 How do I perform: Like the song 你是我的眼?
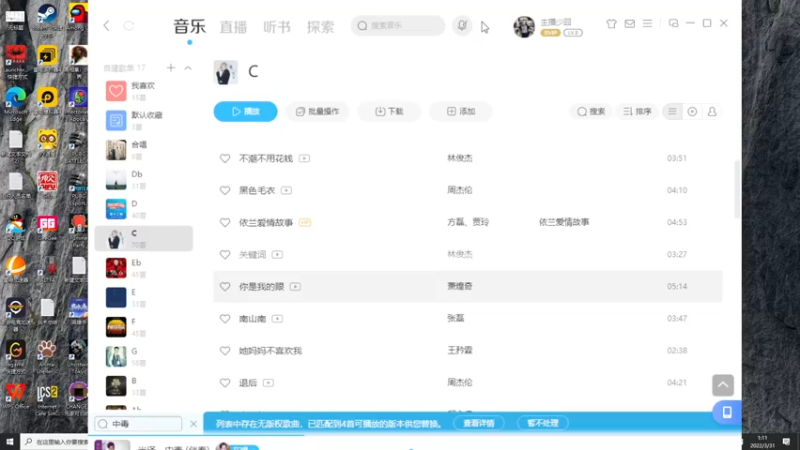click(225, 287)
